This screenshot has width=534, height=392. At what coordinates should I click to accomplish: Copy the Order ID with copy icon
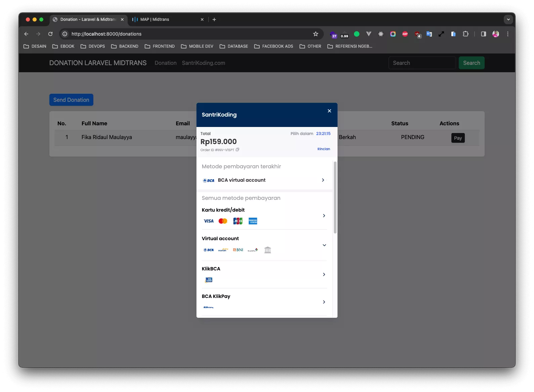point(237,150)
